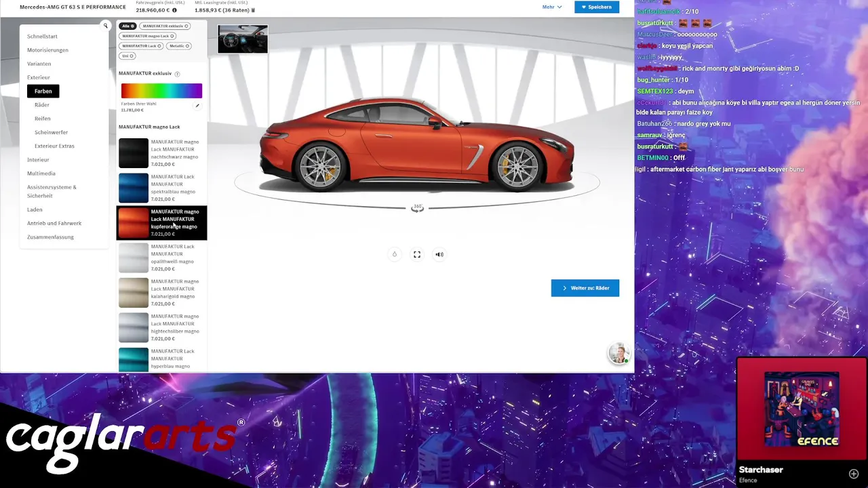
Task: Open the interior view thumbnail
Action: tap(243, 39)
